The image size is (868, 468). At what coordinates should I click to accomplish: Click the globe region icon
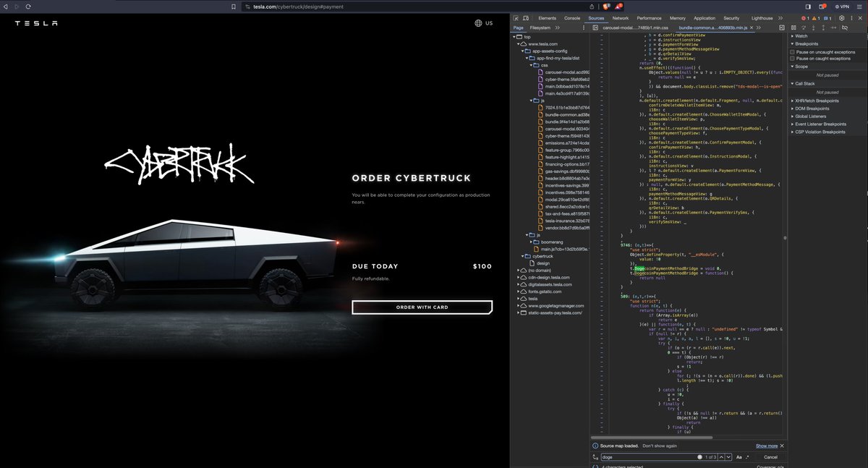pos(478,23)
